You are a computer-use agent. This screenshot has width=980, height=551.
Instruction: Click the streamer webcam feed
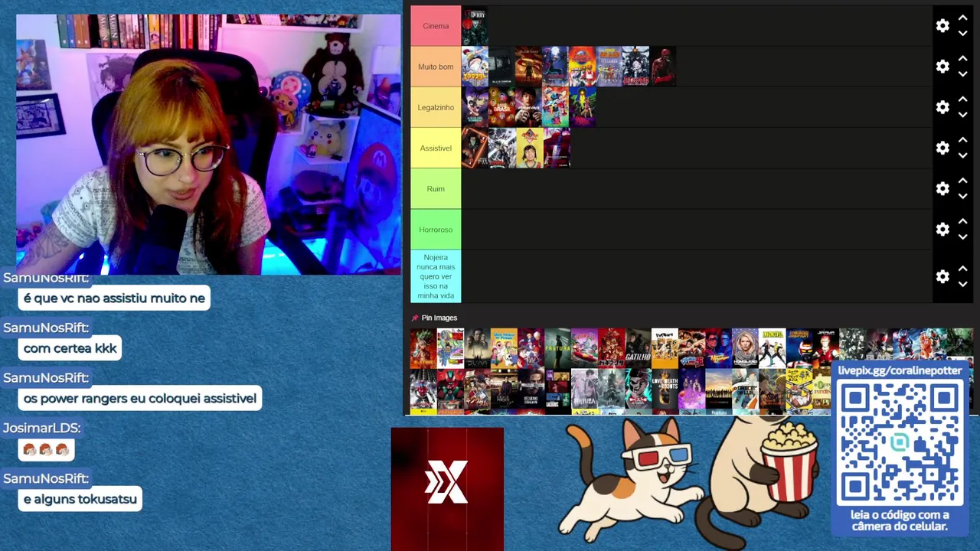[208, 144]
